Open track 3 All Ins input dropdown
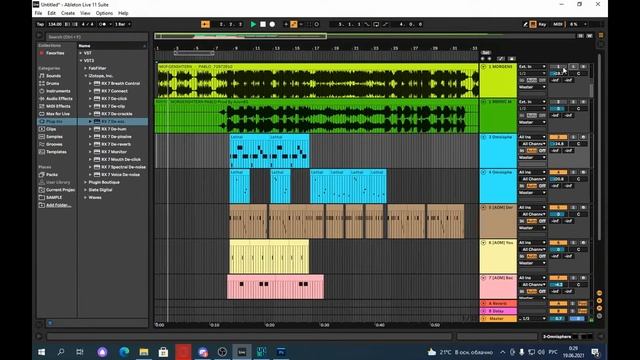 pos(532,137)
